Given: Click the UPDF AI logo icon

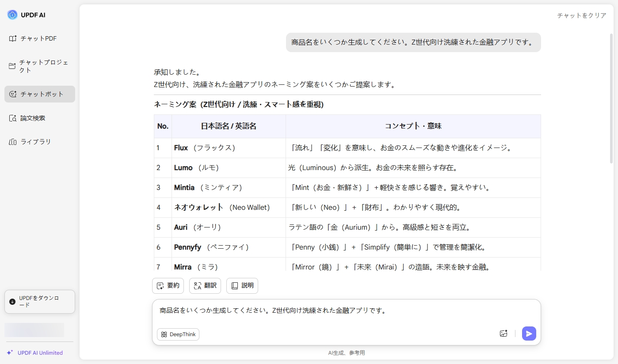Looking at the screenshot, I should coord(12,15).
